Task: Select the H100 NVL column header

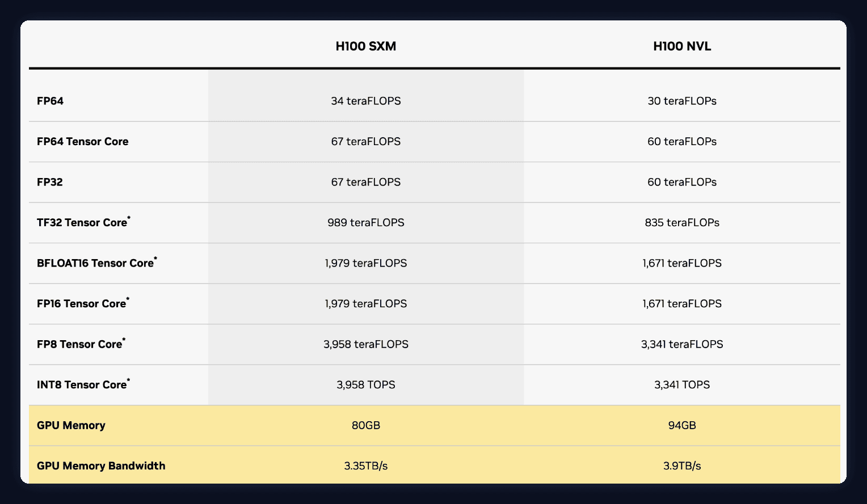Action: (x=682, y=46)
